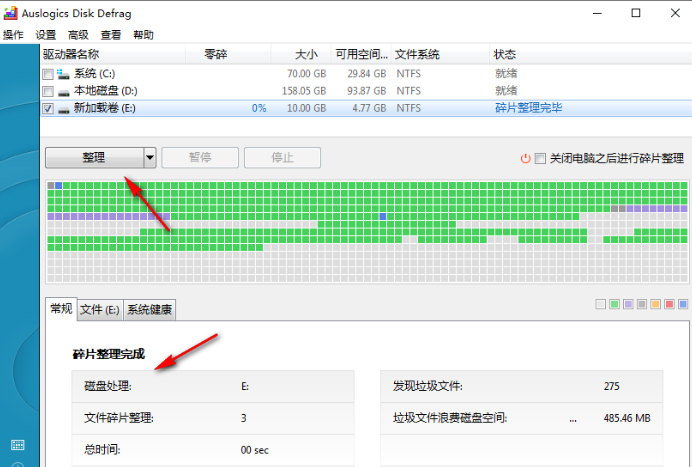Click the 整理 defrag button
This screenshot has height=467, width=692.
(94, 158)
